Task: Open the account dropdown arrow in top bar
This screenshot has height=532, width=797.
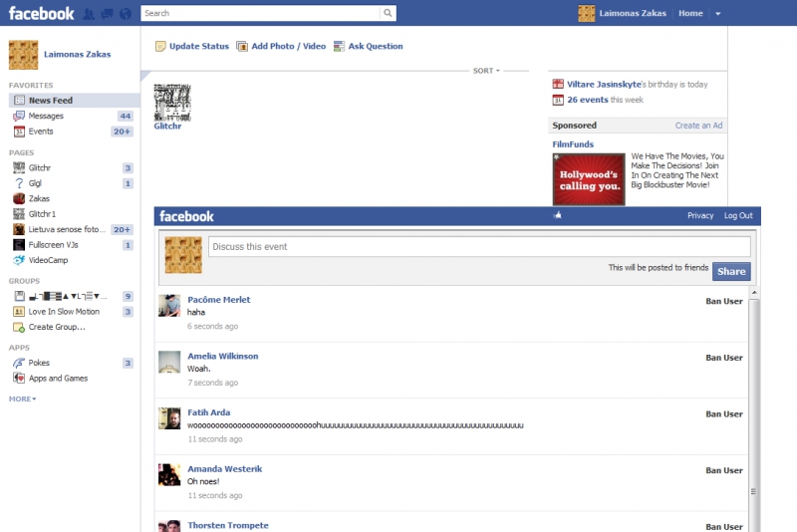Action: point(717,14)
